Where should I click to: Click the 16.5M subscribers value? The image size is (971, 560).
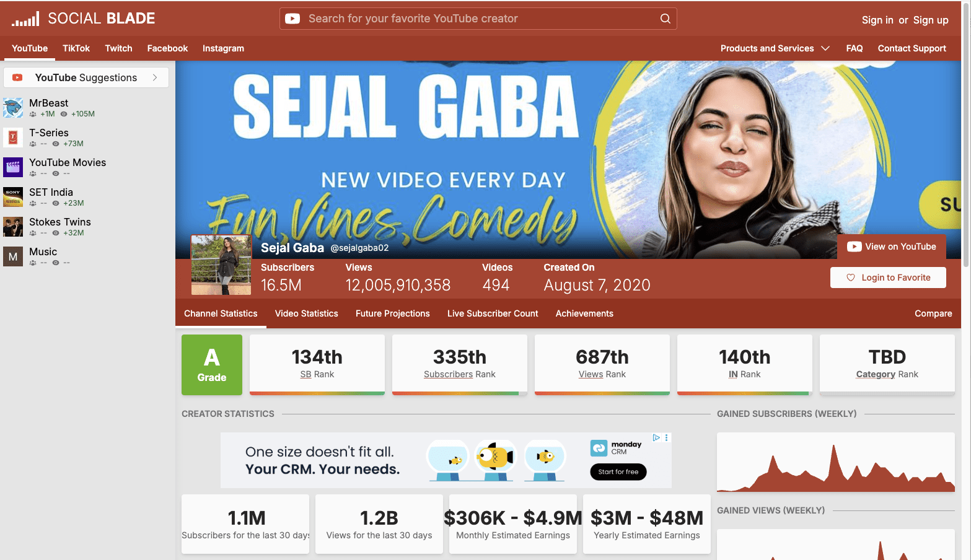[x=281, y=285]
